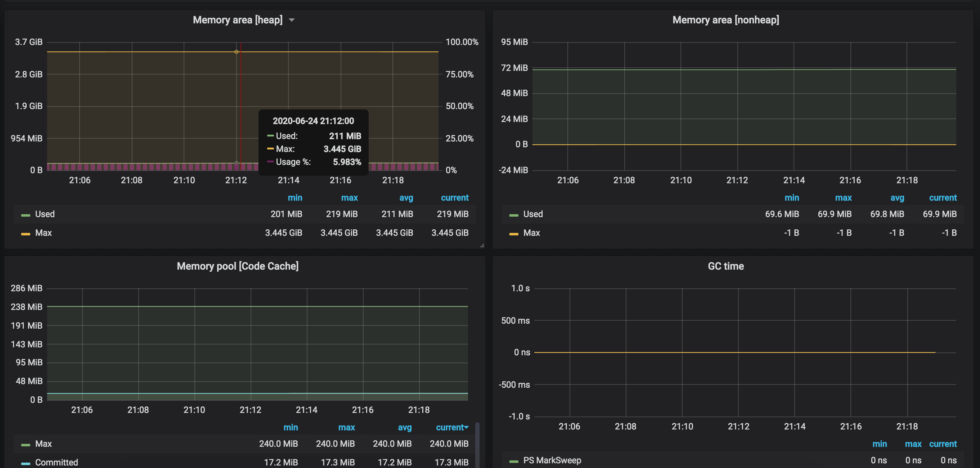Image resolution: width=980 pixels, height=468 pixels.
Task: Sort Code Cache legend by min column
Action: click(291, 427)
